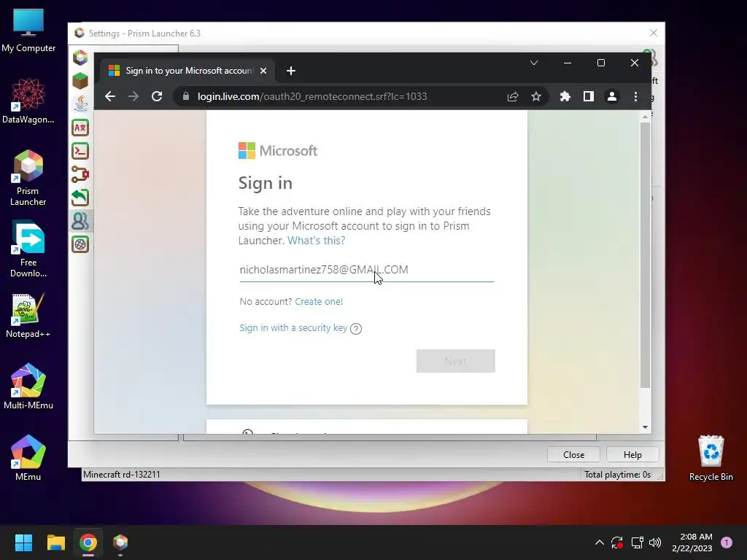Open the Windows Start menu
This screenshot has height=560, width=747.
[x=23, y=542]
